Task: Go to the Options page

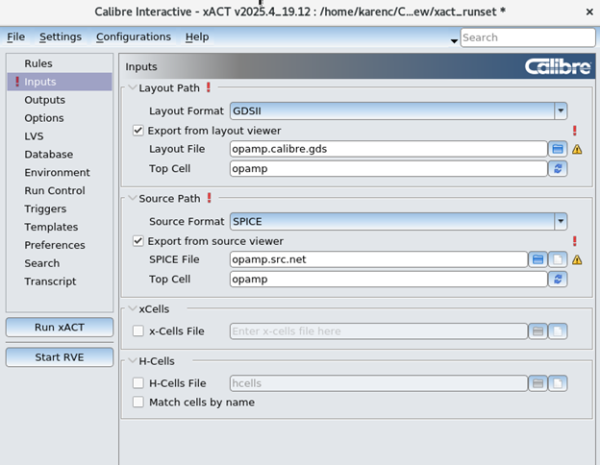Action: coord(60,118)
